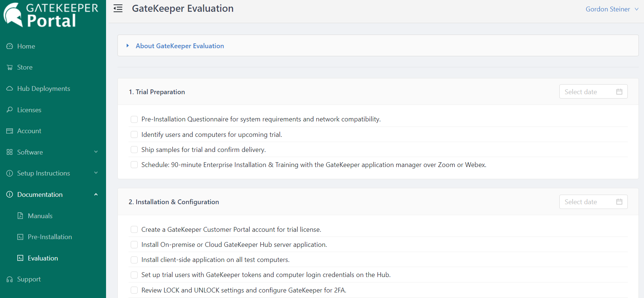Screen dimensions: 644x298
Task: Tick 'Ship samples for trial' checkbox
Action: coord(134,150)
